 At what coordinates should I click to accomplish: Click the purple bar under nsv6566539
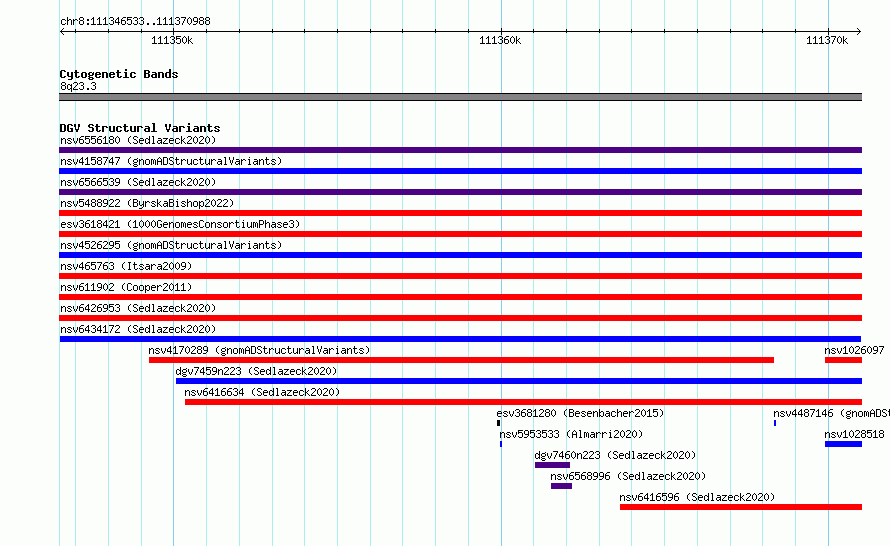pyautogui.click(x=460, y=192)
